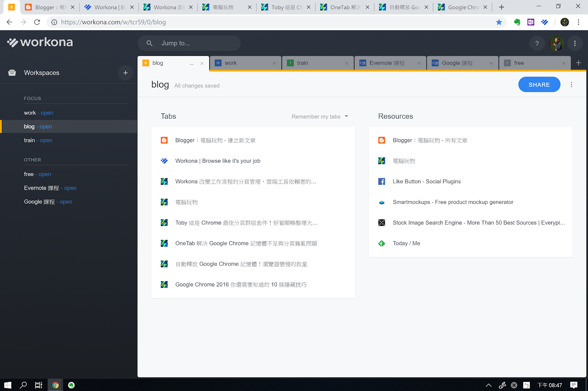Click Chrome icon in the taskbar
Image resolution: width=588 pixels, height=391 pixels.
click(55, 385)
